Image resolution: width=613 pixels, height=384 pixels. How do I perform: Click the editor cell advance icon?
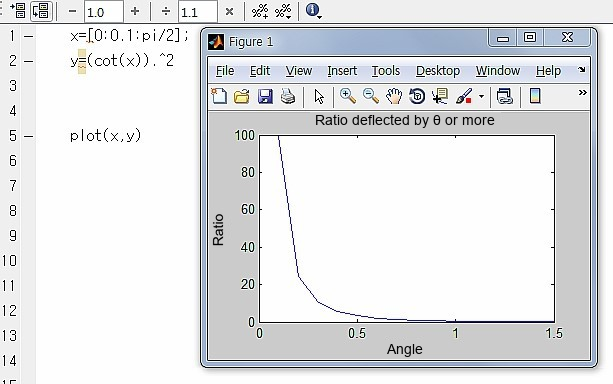(x=18, y=11)
